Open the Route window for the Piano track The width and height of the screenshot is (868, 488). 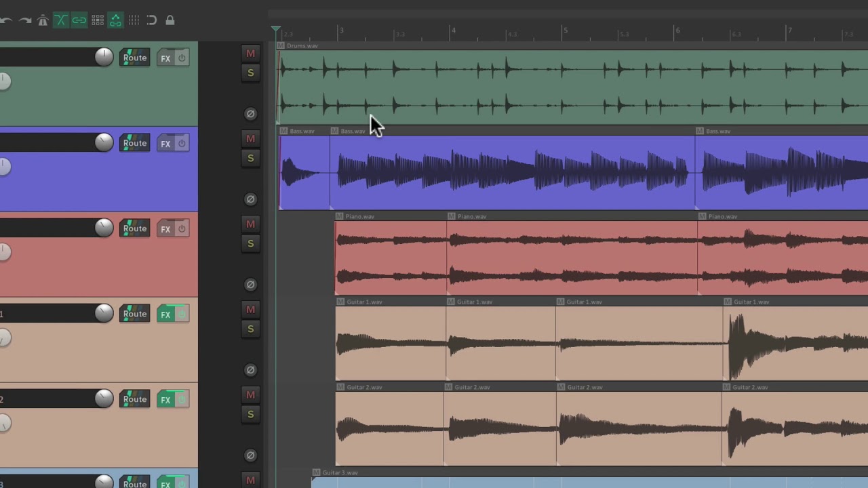point(135,229)
